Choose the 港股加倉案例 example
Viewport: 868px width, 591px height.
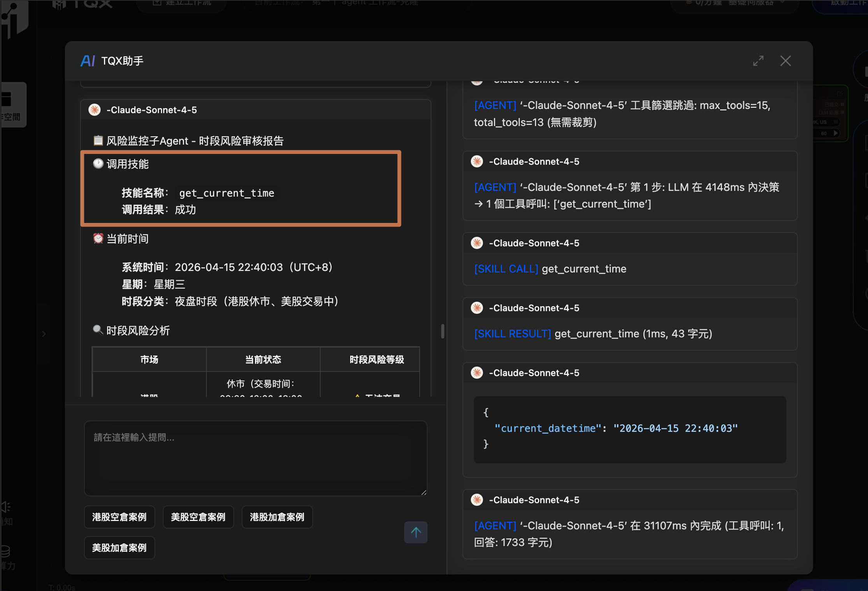tap(277, 517)
